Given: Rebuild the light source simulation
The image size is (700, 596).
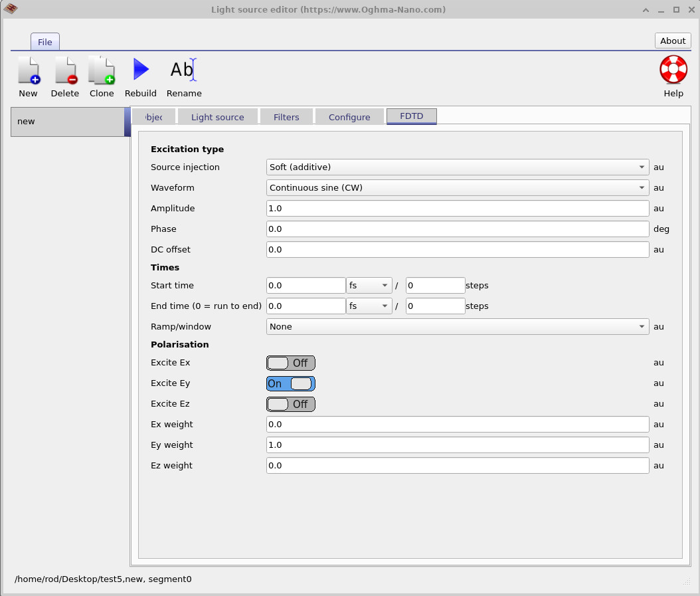Looking at the screenshot, I should [x=140, y=75].
